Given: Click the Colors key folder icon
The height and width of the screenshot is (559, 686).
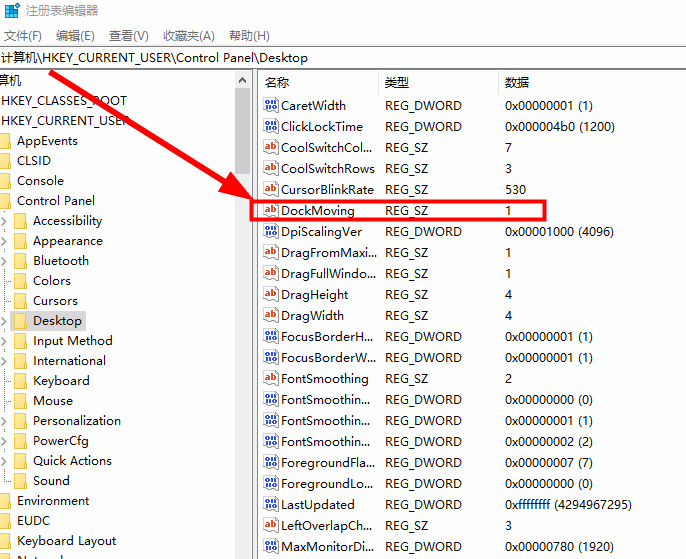Looking at the screenshot, I should pyautogui.click(x=21, y=281).
